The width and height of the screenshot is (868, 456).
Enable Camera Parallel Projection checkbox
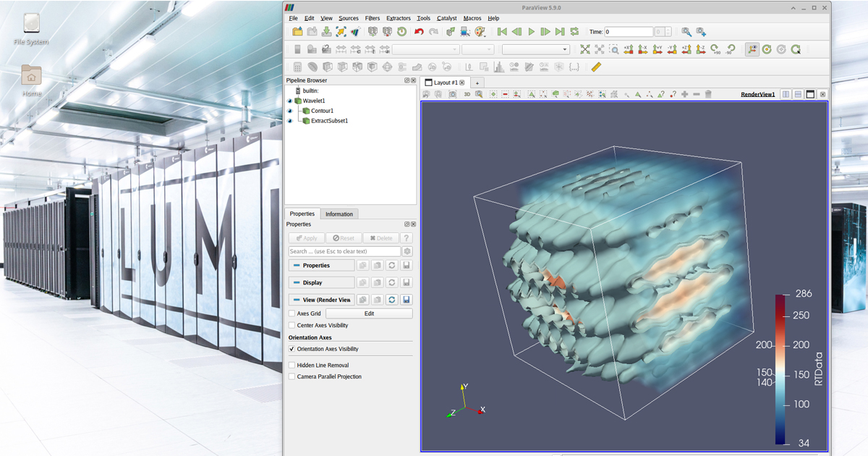pos(292,376)
